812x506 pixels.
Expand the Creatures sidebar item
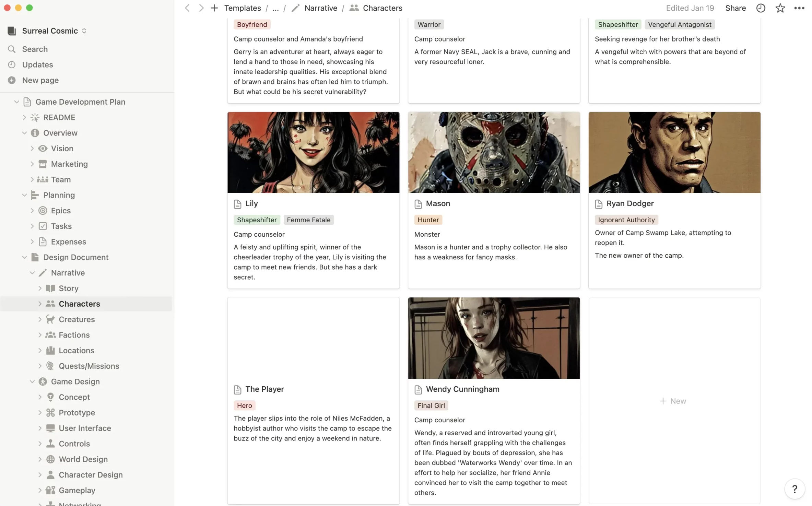coord(40,319)
